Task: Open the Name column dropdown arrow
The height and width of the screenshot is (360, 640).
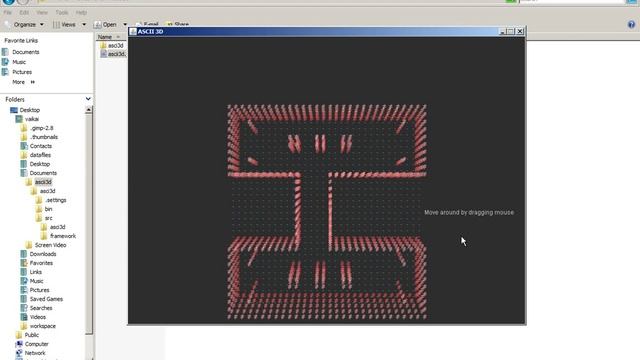Action: (x=118, y=37)
